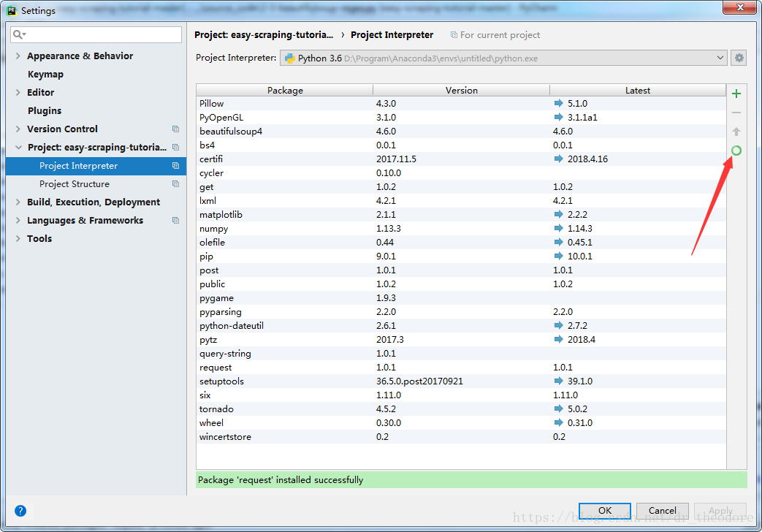Image resolution: width=762 pixels, height=532 pixels.
Task: Select the bs4 package row
Action: [461, 145]
